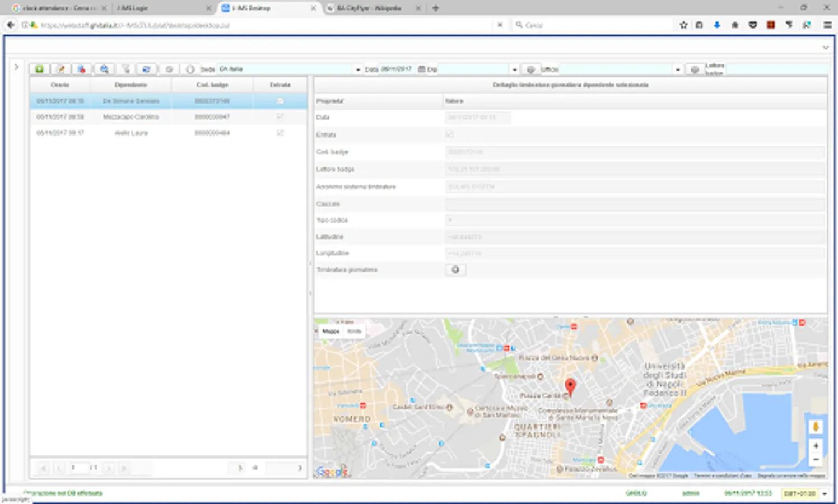Toggle Entrata checkbox for Mezzacapo Carolina row
Screen dimensions: 838x504
coord(280,116)
